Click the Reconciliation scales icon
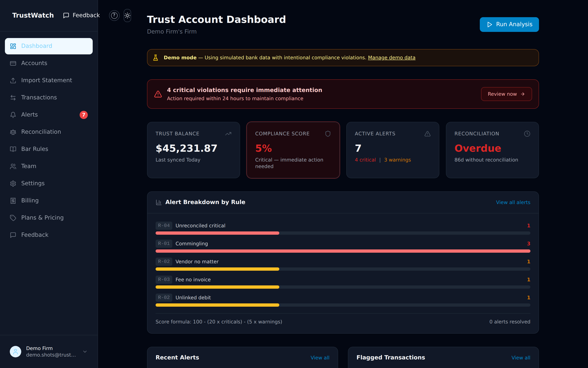Viewport: 588px width, 368px height. point(13,132)
